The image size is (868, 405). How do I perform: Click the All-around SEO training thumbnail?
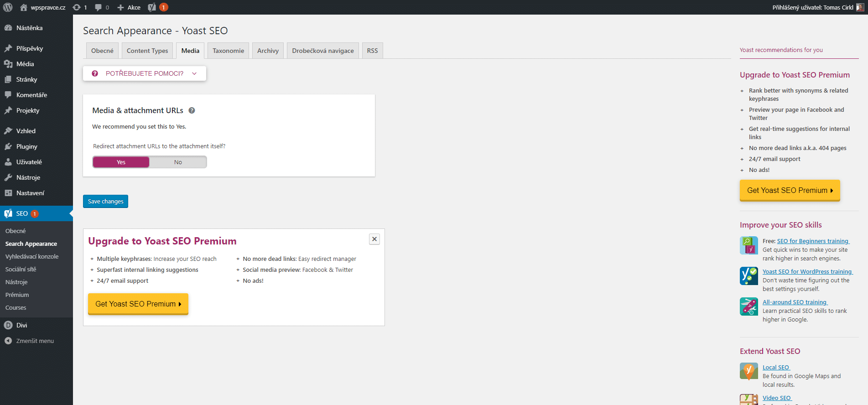point(749,306)
